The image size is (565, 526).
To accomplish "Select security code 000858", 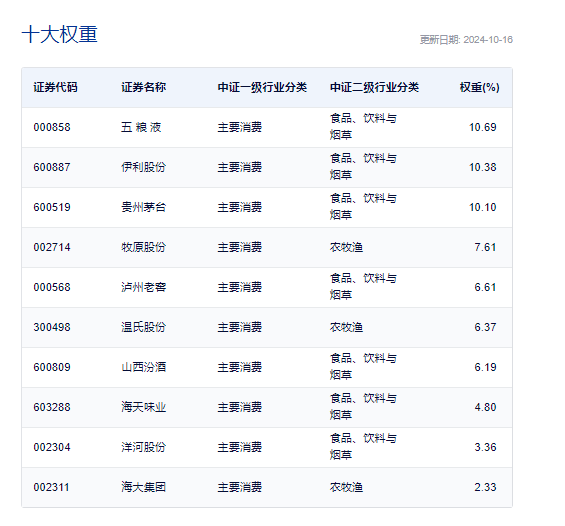I will tap(52, 127).
